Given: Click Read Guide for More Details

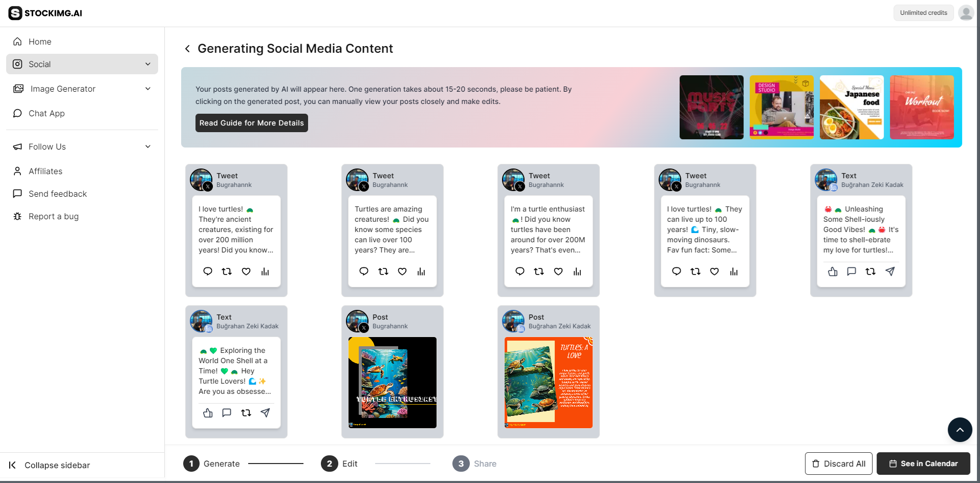Looking at the screenshot, I should click(251, 123).
